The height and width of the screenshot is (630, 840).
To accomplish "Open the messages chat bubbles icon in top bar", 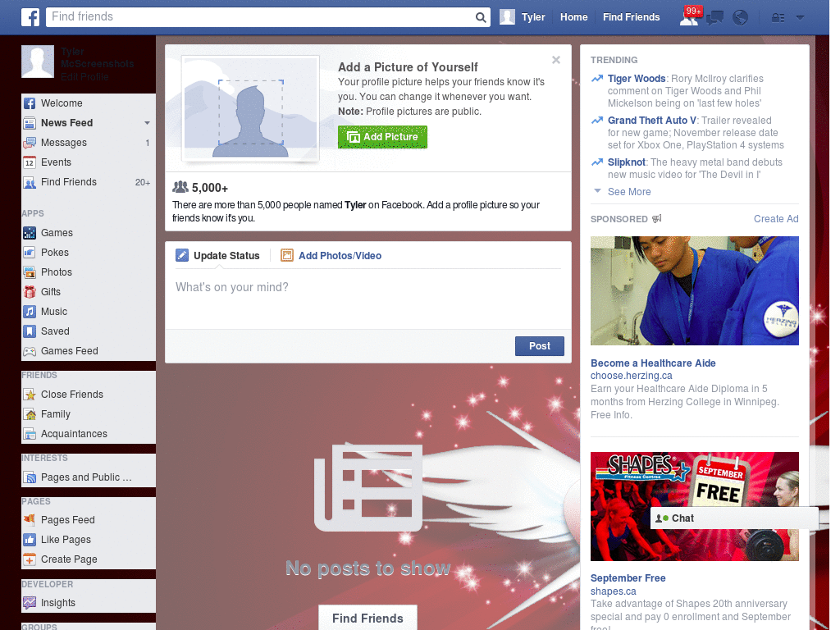I will [x=714, y=18].
